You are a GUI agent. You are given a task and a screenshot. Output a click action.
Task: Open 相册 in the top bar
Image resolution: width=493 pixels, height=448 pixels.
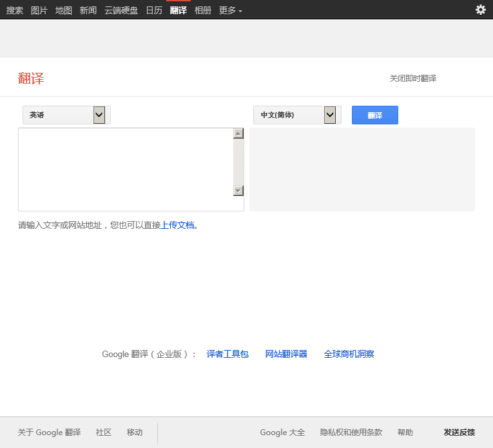(203, 10)
